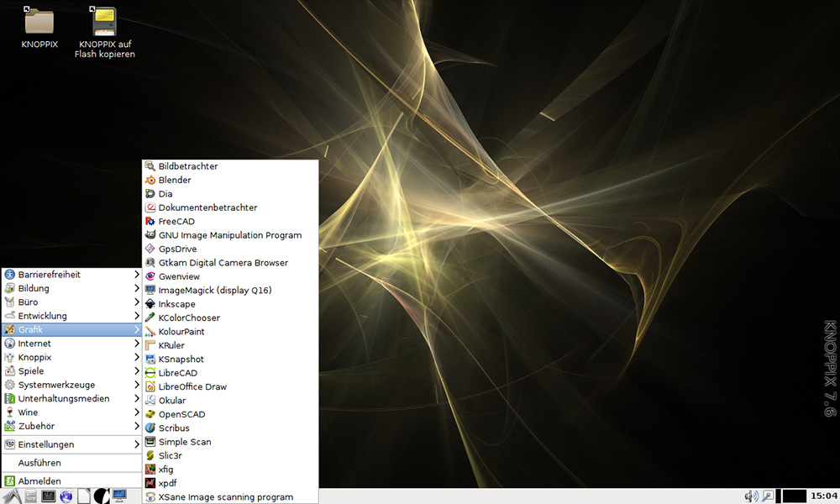The width and height of the screenshot is (840, 504).
Task: Open XSane Image scanning program
Action: pos(230,497)
